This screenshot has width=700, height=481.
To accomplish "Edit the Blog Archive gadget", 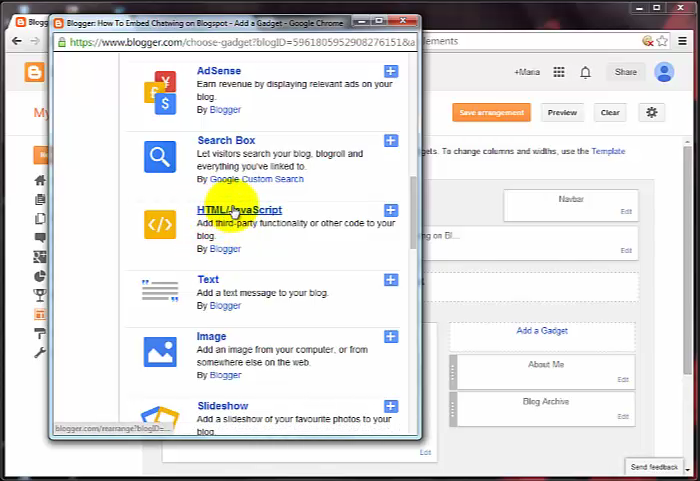I will [623, 417].
